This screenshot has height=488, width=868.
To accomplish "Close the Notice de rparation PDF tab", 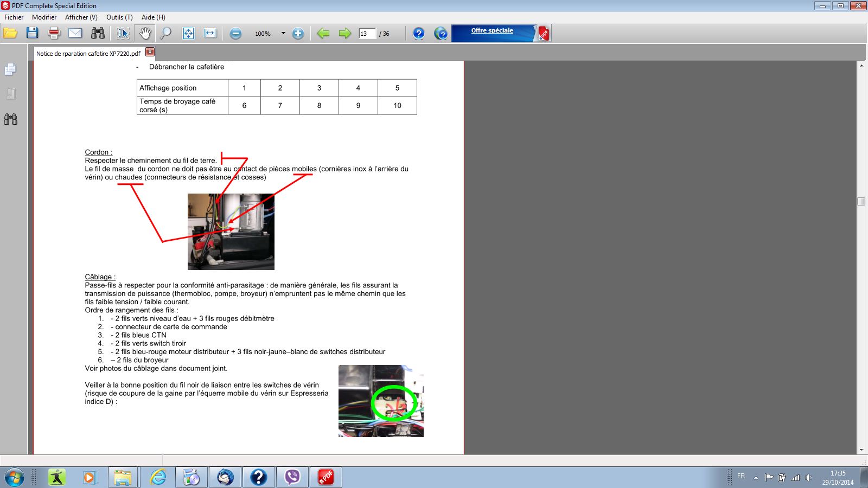I will [x=150, y=52].
